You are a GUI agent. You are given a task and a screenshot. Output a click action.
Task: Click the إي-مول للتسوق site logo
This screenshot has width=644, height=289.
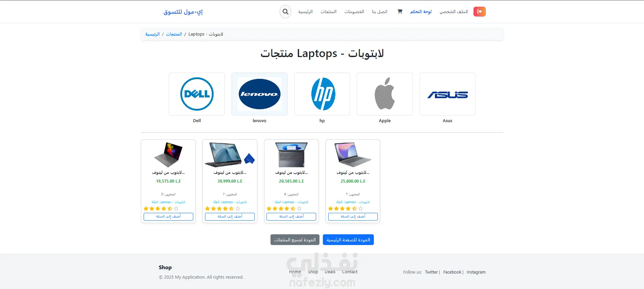click(x=183, y=12)
